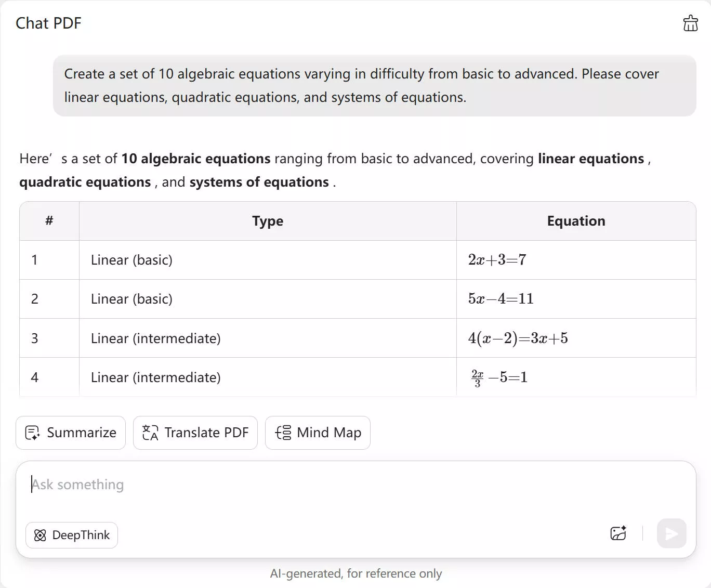Select the Linear (intermediate) cell in row 3
The image size is (711, 588).
coord(155,338)
